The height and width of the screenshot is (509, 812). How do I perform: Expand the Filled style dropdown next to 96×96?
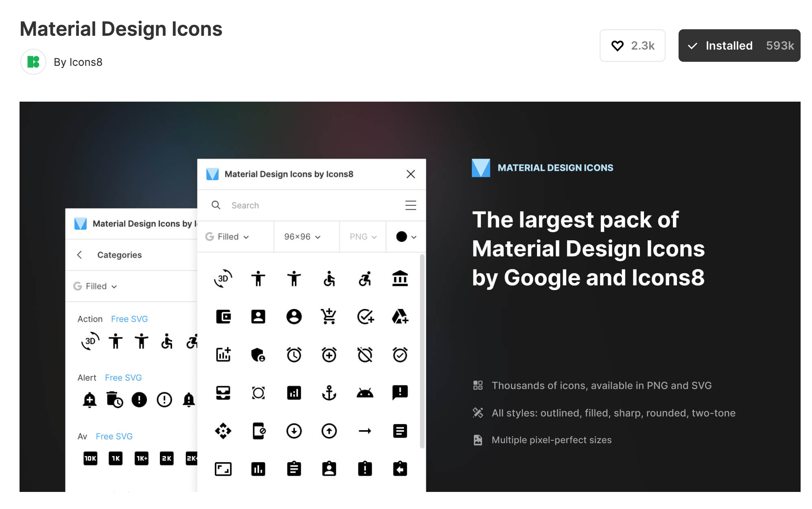click(x=228, y=237)
